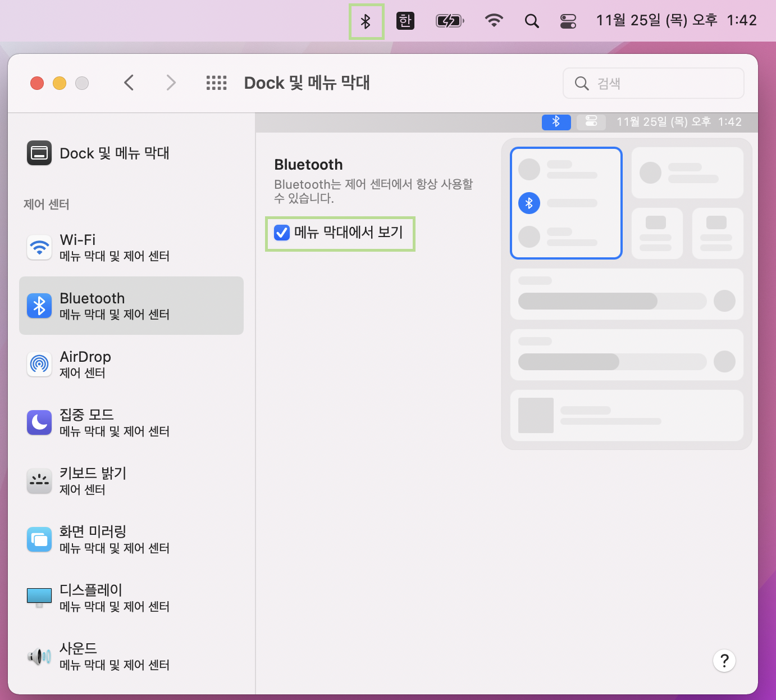This screenshot has height=700, width=776.
Task: Click the magnifier icon in the search field
Action: (582, 84)
